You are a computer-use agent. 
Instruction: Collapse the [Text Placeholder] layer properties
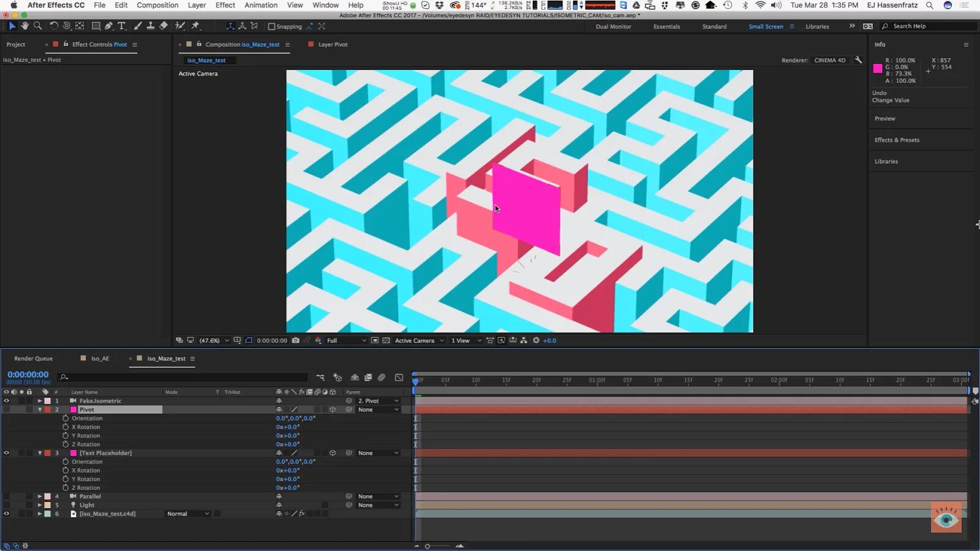40,453
